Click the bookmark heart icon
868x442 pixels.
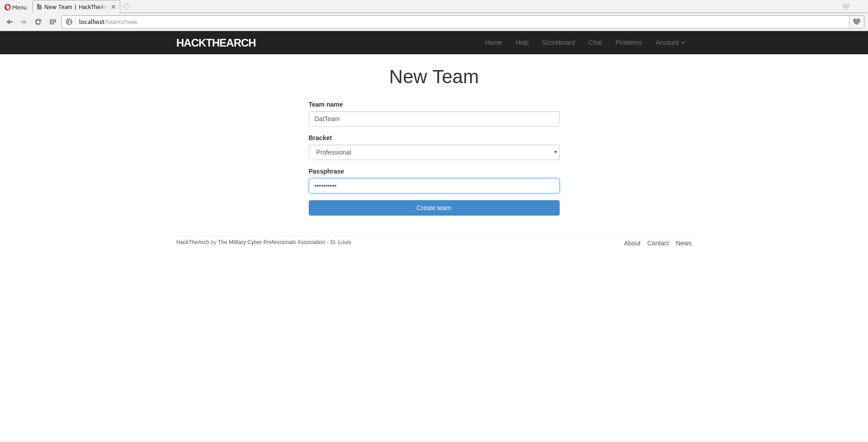coord(857,21)
